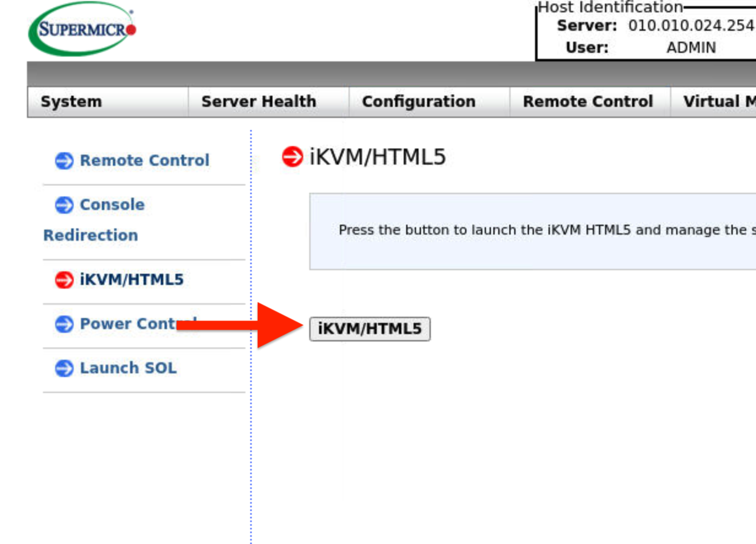
Task: Select the iKVM/HTML5 sidebar link text
Action: [131, 280]
